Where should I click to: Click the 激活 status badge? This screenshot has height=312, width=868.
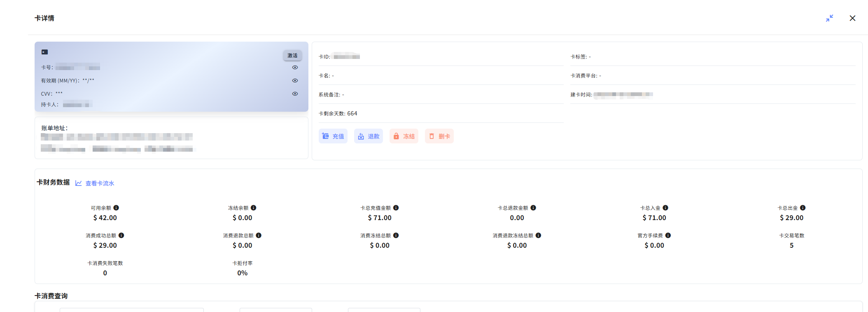pos(292,56)
